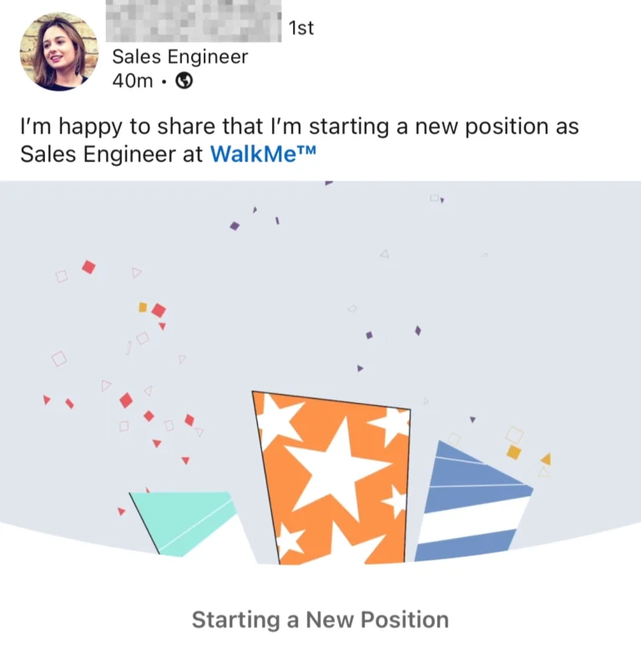Click the blue striped gift box
The width and height of the screenshot is (641, 672).
pyautogui.click(x=473, y=501)
